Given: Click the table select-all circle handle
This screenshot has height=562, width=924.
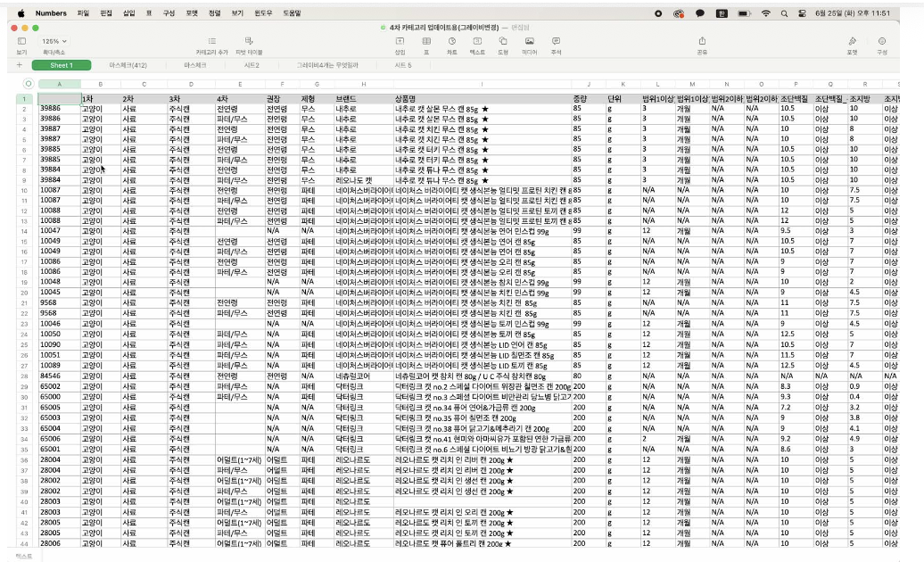Looking at the screenshot, I should pyautogui.click(x=28, y=84).
